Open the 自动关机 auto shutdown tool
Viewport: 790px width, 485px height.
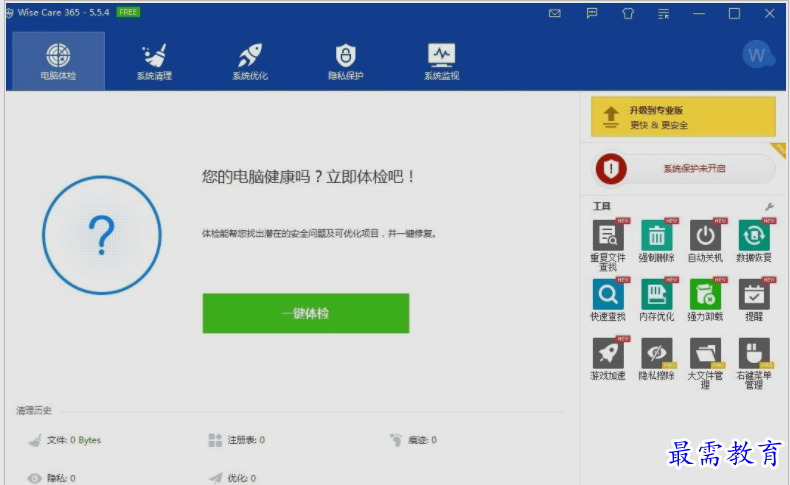[x=705, y=241]
